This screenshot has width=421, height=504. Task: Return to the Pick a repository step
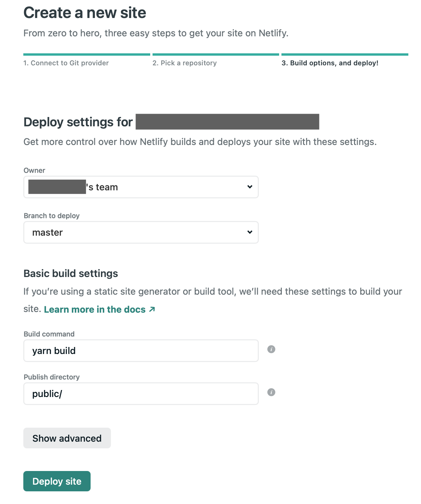pos(185,63)
